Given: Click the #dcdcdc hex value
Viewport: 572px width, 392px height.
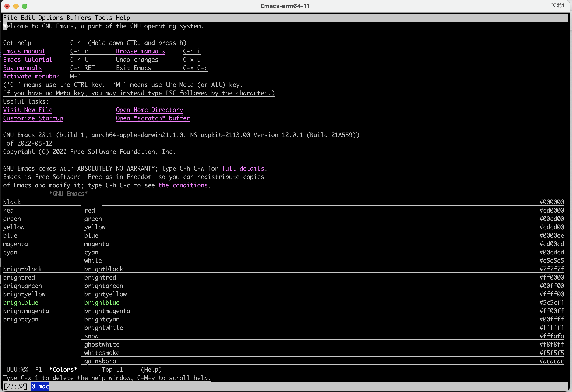Looking at the screenshot, I should tap(551, 361).
